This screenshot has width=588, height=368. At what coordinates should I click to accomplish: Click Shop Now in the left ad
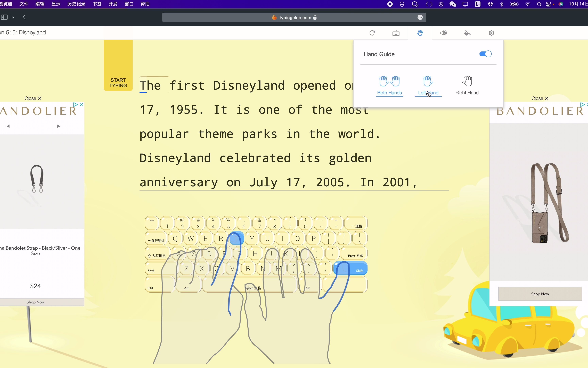(x=36, y=302)
